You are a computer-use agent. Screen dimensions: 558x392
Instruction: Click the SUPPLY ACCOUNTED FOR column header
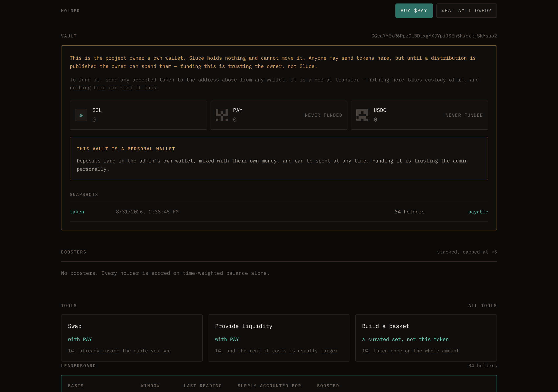(270, 386)
